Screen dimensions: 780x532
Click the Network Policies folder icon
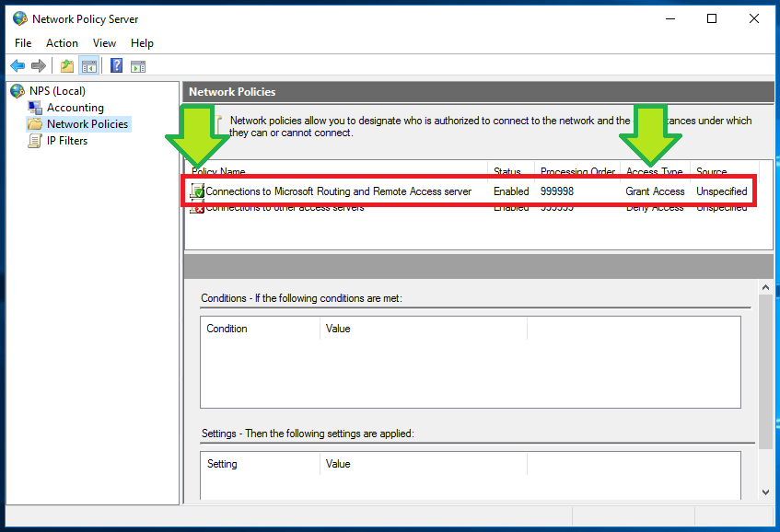point(35,124)
